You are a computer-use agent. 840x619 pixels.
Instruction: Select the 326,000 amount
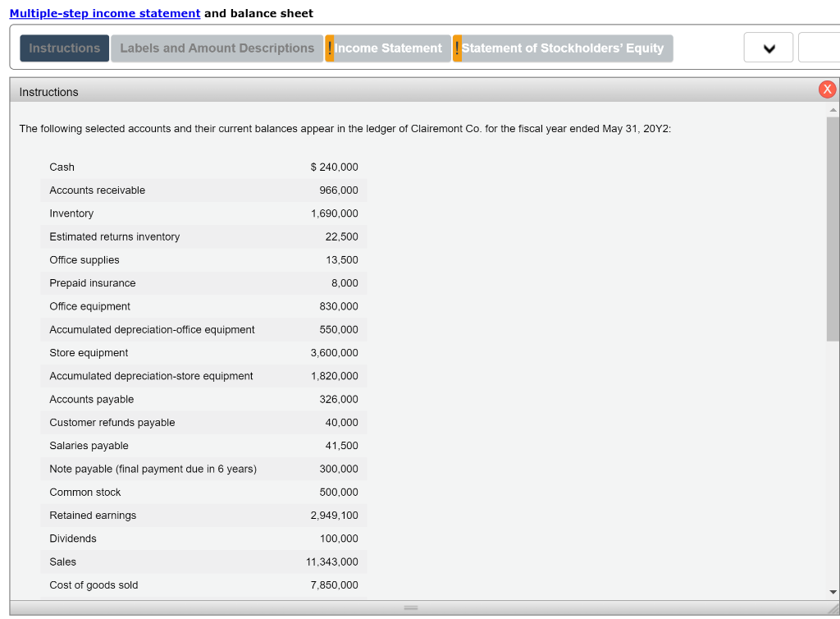[339, 399]
